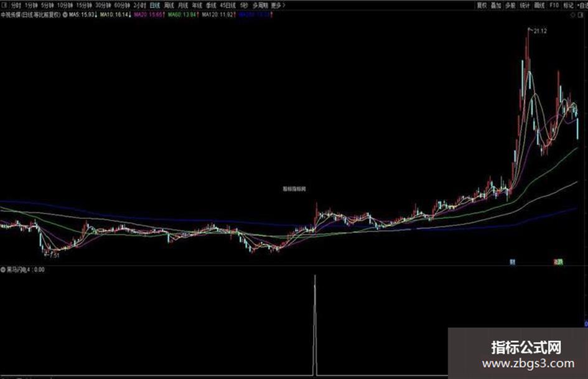This screenshot has height=379, width=588.
Task: Open the 多周期 multi-period view
Action: (260, 5)
